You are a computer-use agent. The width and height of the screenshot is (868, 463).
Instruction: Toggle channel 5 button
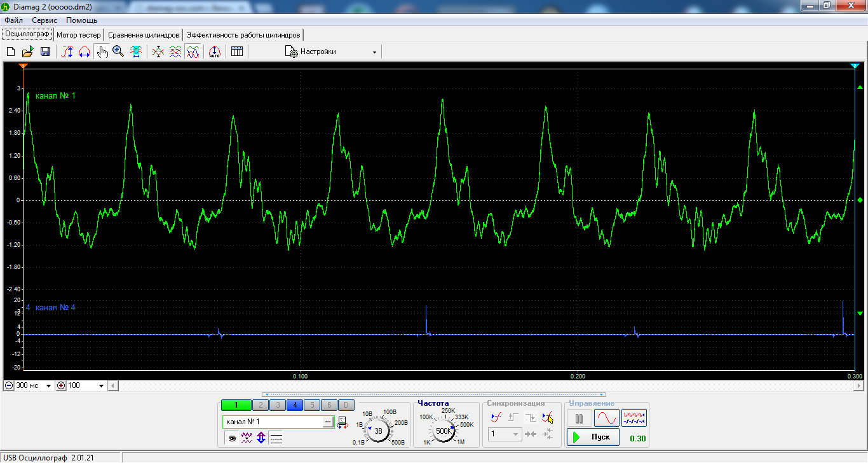click(x=312, y=405)
